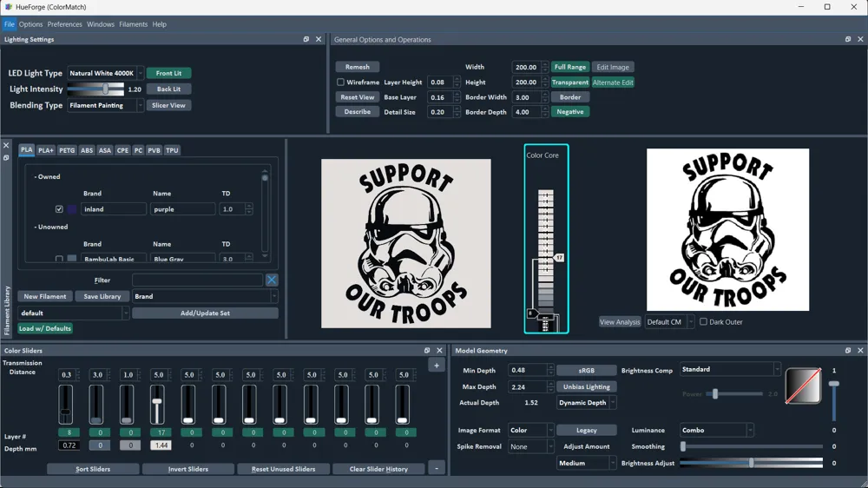Click the HueForge app icon in title bar
This screenshot has height=488, width=868.
(9, 7)
